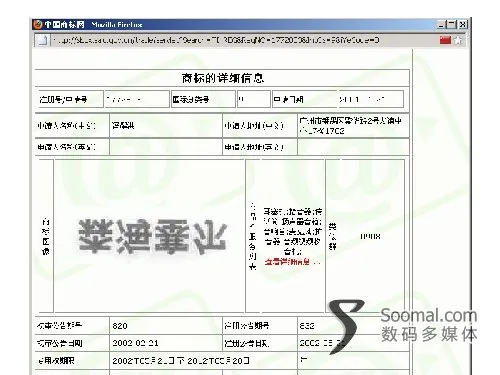Click the 商标的详细信息 table heading

[223, 78]
